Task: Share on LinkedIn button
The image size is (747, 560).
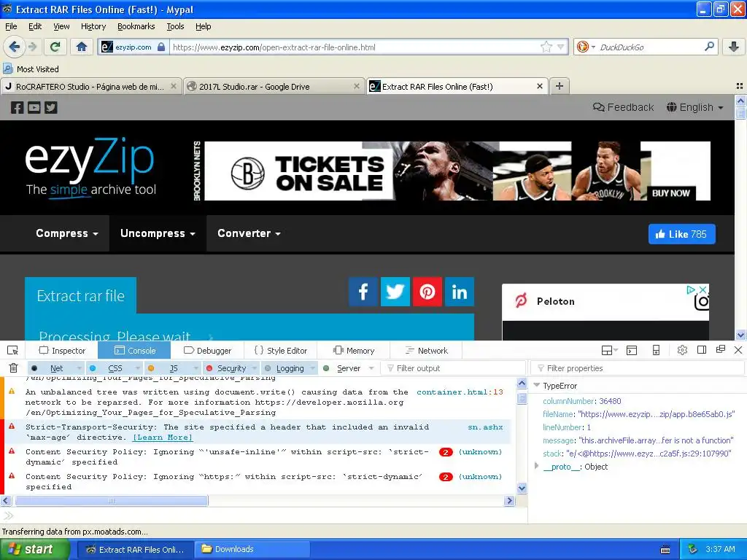Action: (x=460, y=292)
